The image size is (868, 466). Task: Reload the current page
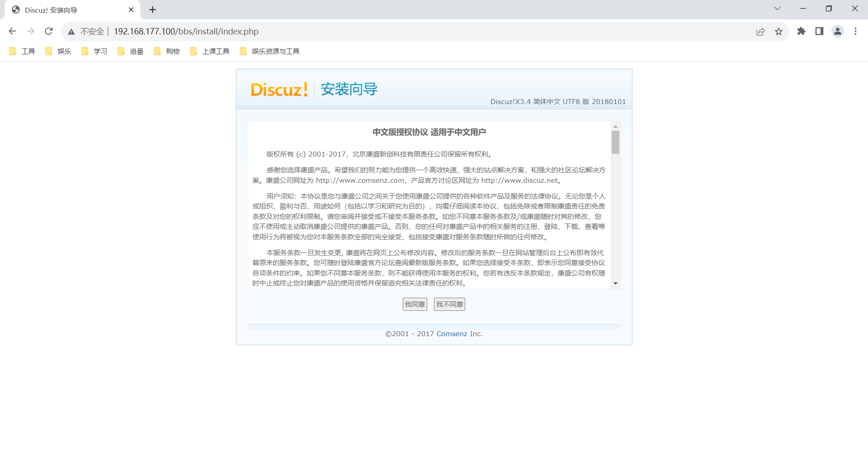tap(49, 31)
